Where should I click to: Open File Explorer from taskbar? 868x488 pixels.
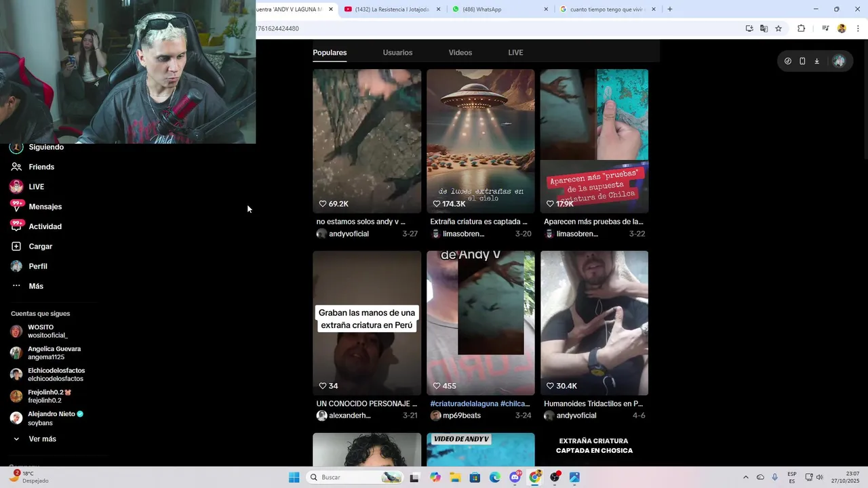455,477
